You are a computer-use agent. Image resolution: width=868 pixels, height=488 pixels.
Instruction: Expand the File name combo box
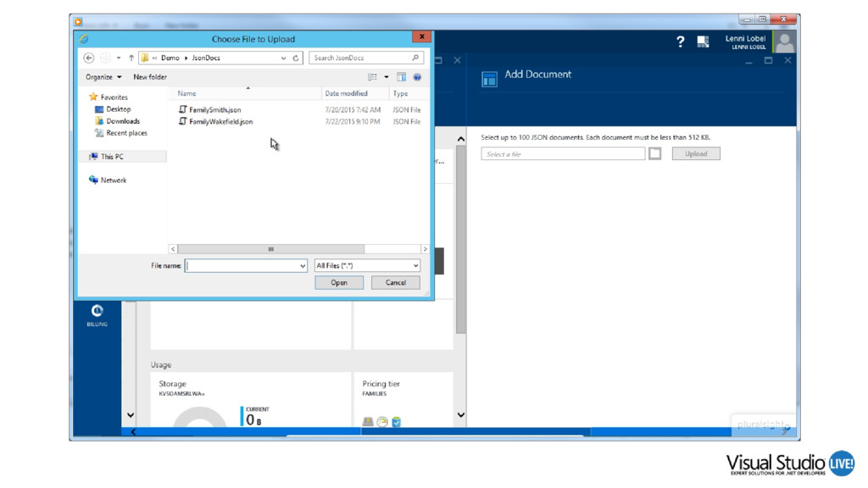click(303, 265)
